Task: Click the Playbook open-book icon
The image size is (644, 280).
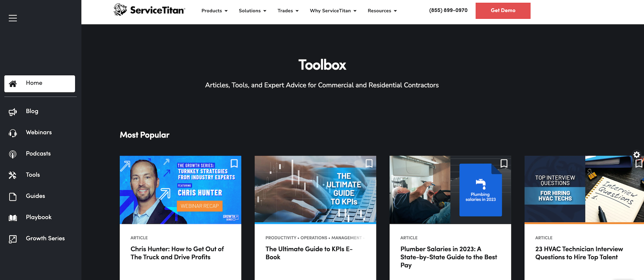Action: [x=13, y=218]
